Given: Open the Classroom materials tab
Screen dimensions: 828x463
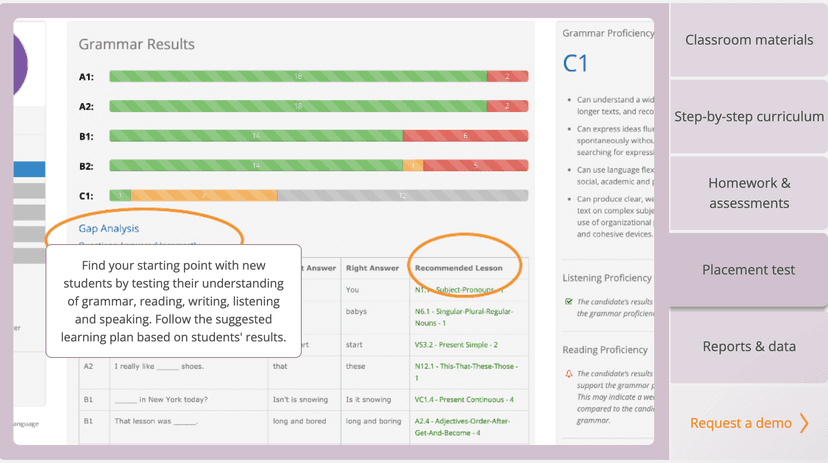Looking at the screenshot, I should coord(748,40).
